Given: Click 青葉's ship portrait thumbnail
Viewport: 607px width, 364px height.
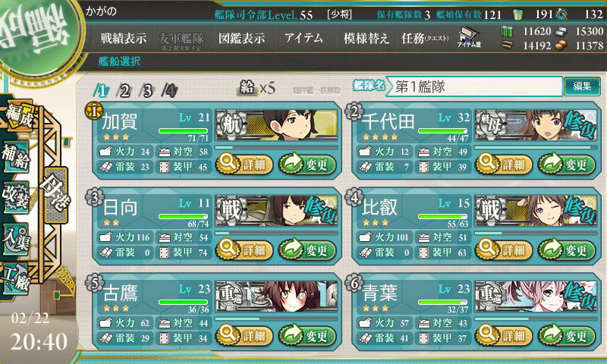Looking at the screenshot, I should click(x=536, y=297).
